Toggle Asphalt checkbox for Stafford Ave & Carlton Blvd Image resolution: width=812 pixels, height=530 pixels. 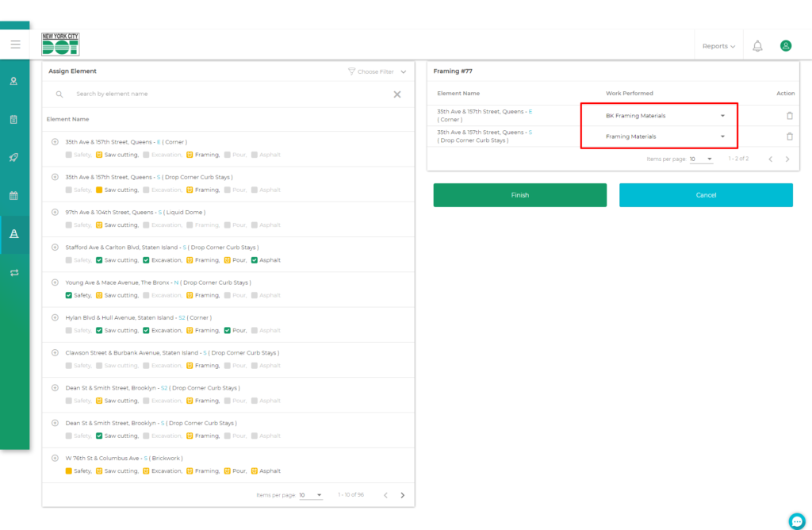[x=255, y=260]
